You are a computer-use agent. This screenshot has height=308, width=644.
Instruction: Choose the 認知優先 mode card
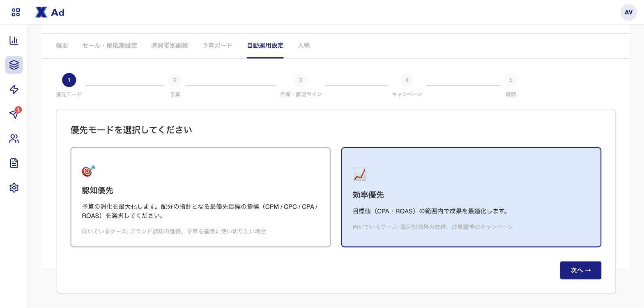200,197
